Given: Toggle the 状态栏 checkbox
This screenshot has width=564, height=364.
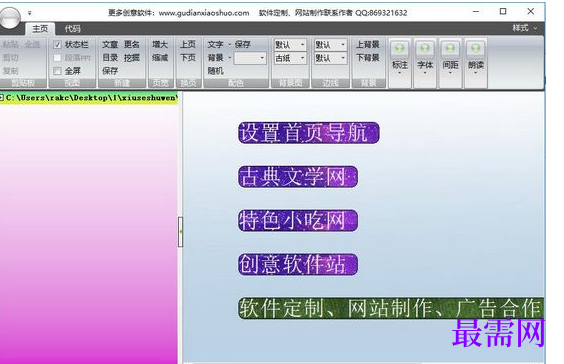Looking at the screenshot, I should tap(57, 45).
